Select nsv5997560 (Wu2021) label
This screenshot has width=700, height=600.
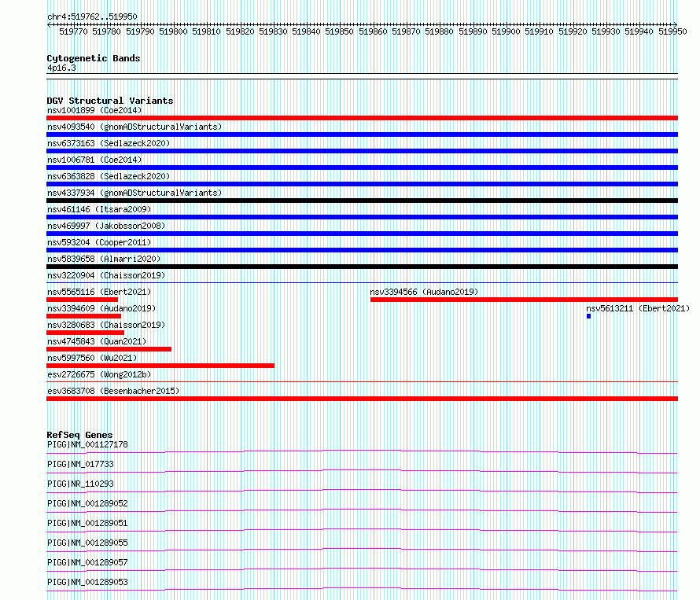point(92,358)
